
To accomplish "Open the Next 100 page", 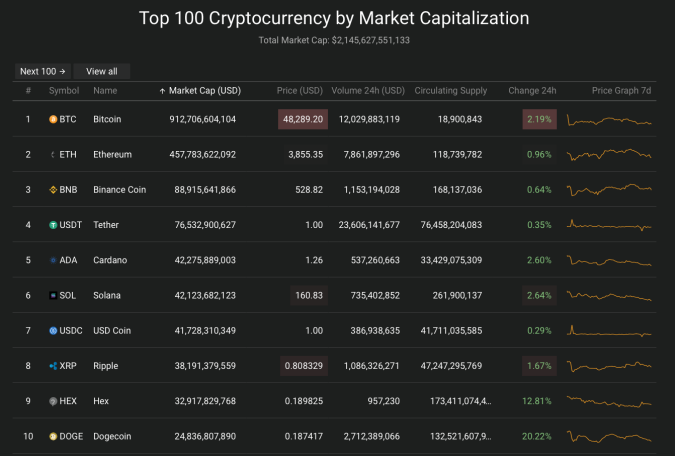I will (43, 71).
